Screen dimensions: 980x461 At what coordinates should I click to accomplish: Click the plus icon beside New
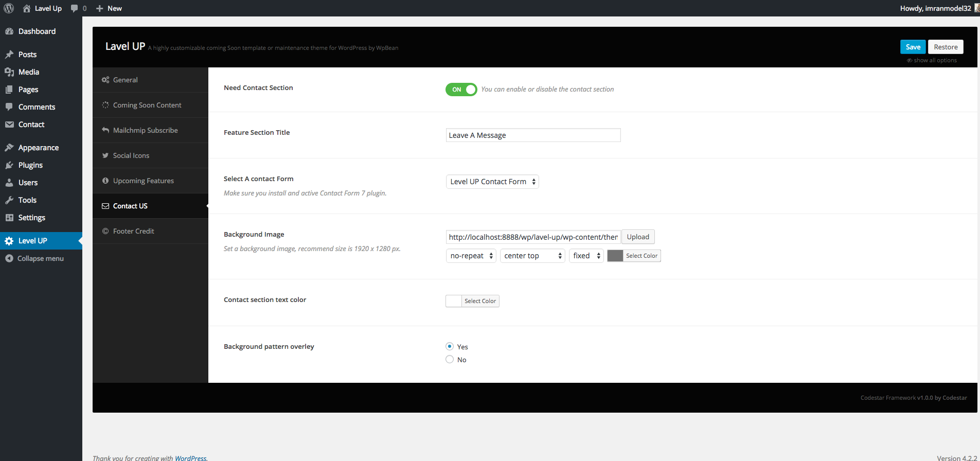pyautogui.click(x=100, y=8)
